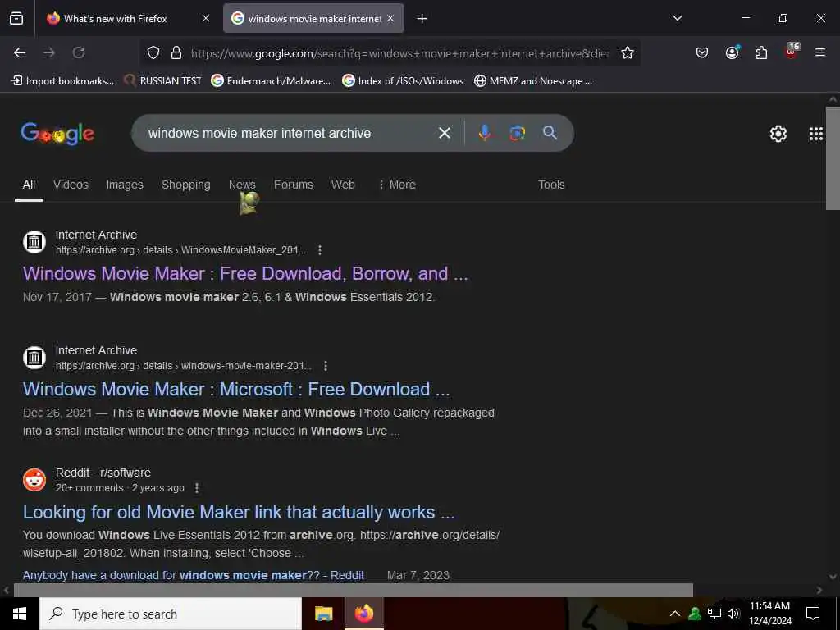Image resolution: width=840 pixels, height=630 pixels.
Task: Open the Save to Pocket button
Action: pos(702,52)
